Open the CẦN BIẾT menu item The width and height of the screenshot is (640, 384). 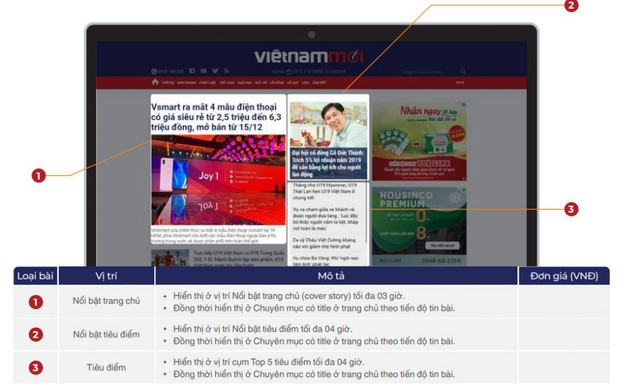point(319,82)
